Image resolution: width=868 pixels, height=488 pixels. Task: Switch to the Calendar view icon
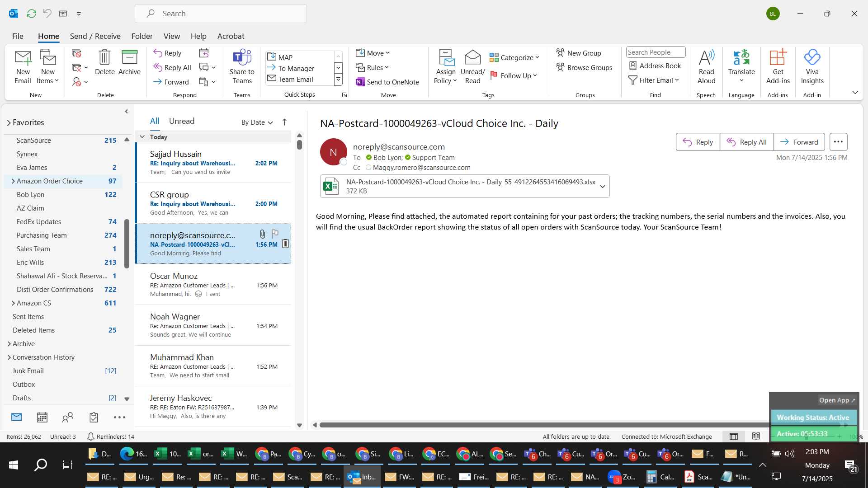42,417
